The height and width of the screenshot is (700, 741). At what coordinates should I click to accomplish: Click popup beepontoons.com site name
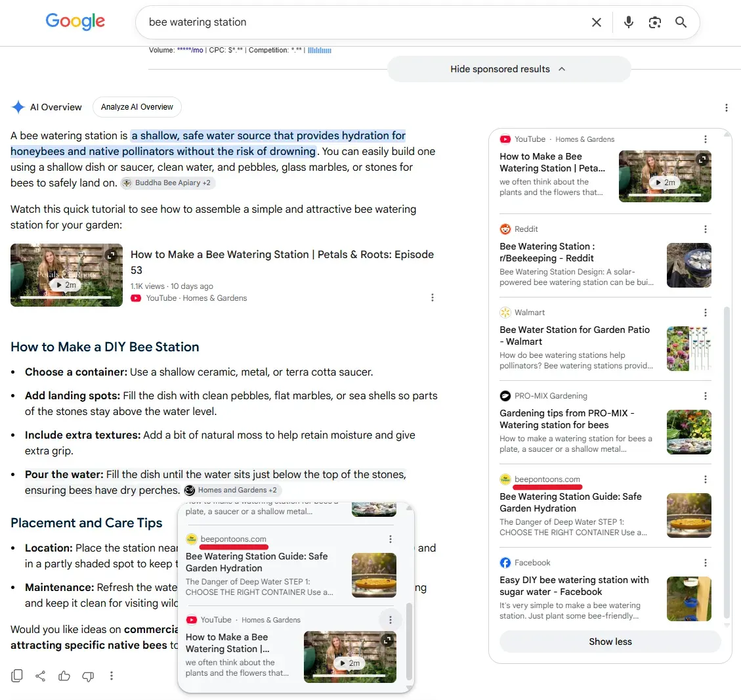pos(234,539)
